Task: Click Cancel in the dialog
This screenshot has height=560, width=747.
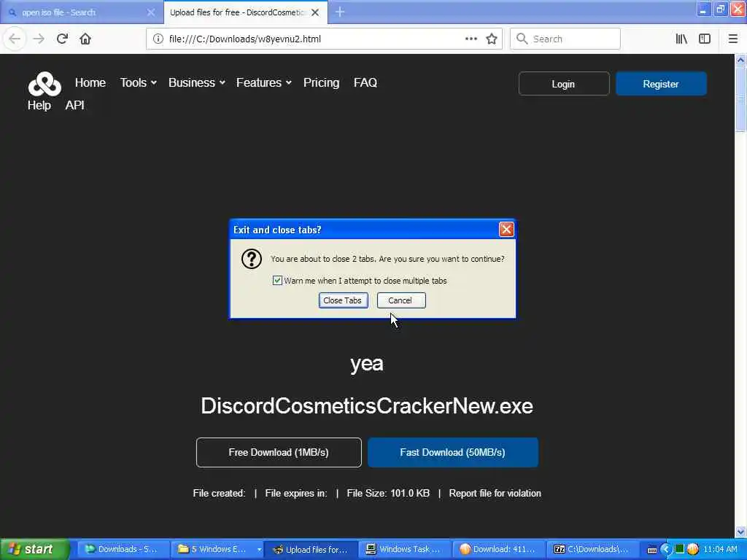Action: (401, 300)
